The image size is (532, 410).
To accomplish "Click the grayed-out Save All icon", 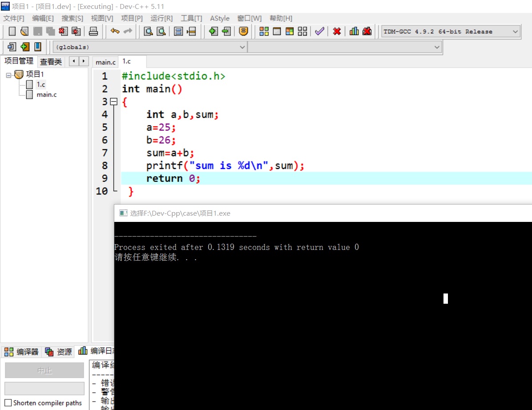I will [50, 32].
